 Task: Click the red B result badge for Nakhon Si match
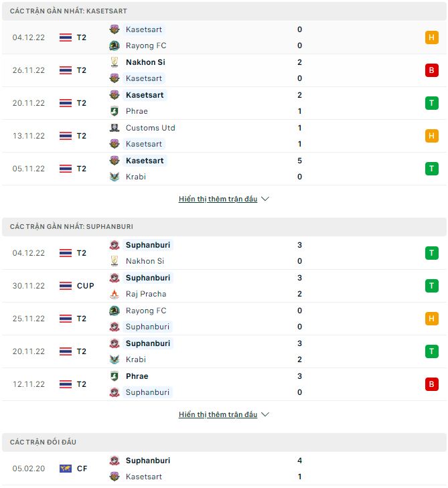click(x=431, y=70)
